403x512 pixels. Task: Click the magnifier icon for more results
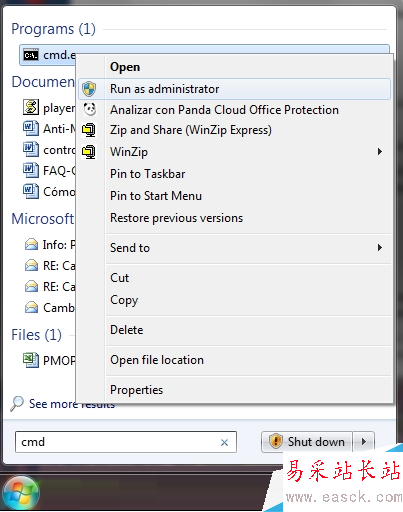tap(17, 403)
